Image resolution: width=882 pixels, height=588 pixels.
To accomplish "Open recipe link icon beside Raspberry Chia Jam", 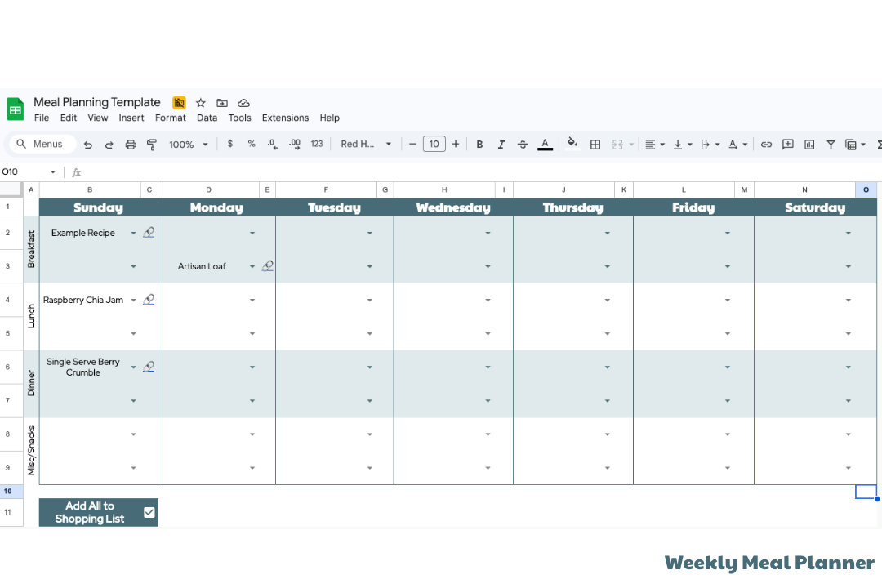I will click(149, 300).
